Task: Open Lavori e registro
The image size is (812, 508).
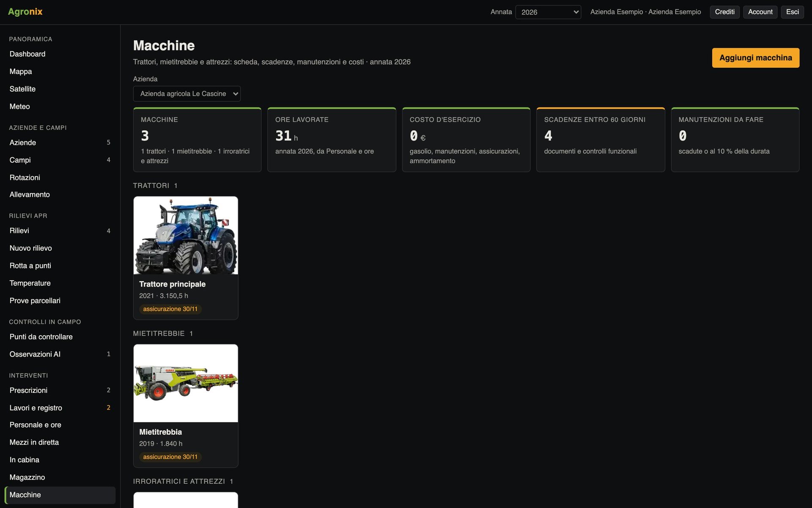Action: click(x=60, y=408)
